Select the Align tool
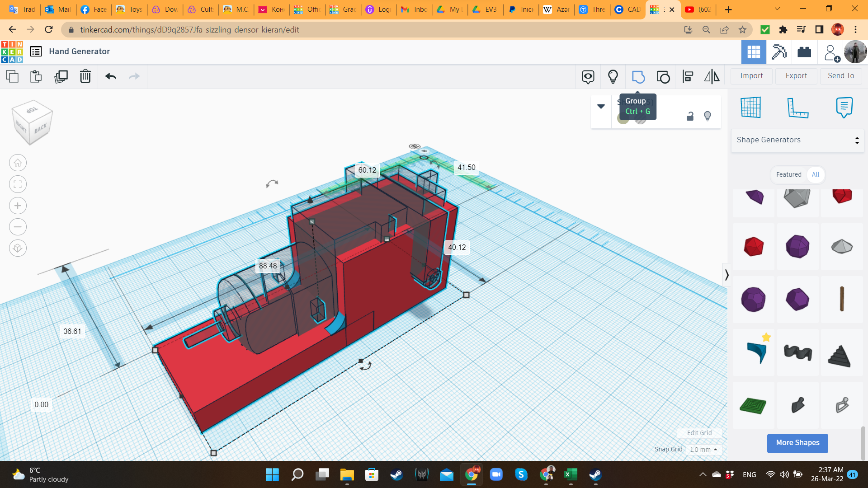Screen dimensions: 868x488 click(688, 76)
